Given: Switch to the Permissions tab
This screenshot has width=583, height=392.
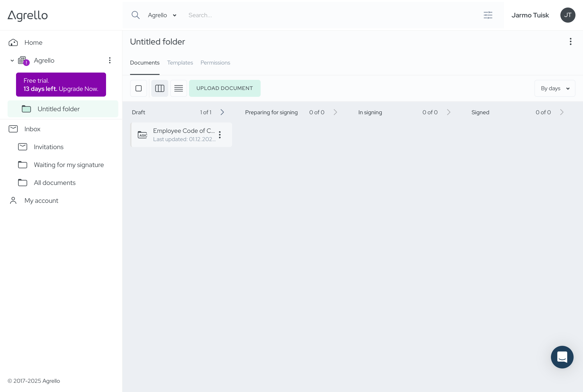Looking at the screenshot, I should pyautogui.click(x=215, y=62).
